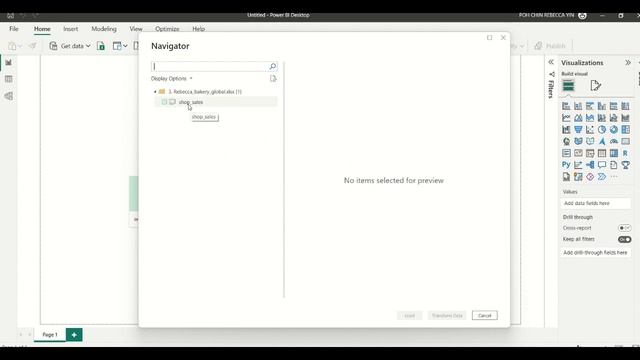The image size is (640, 360).
Task: Tick the shop_sales checkbox
Action: (164, 102)
